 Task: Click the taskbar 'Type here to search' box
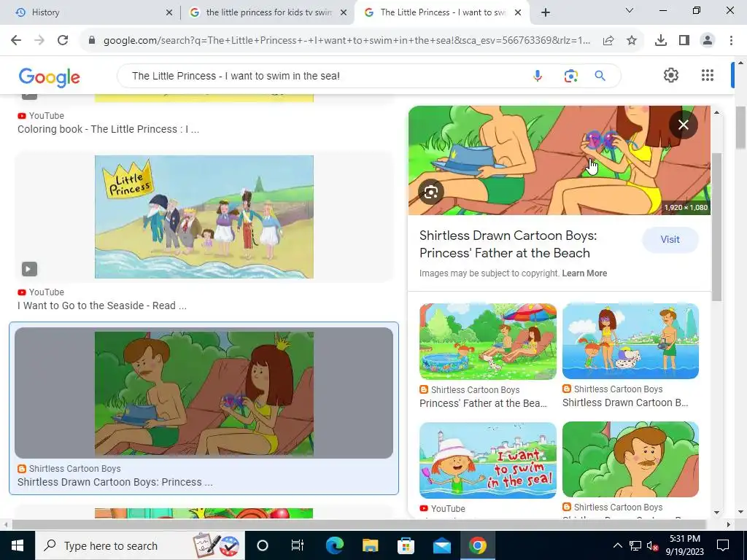139,545
